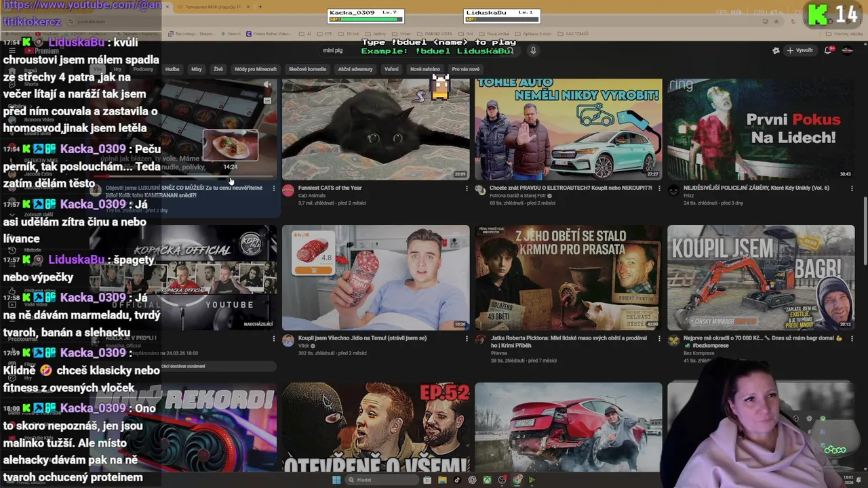The image size is (868, 488).
Task: Open the DABING VIDEA bookmark folder
Action: [435, 34]
